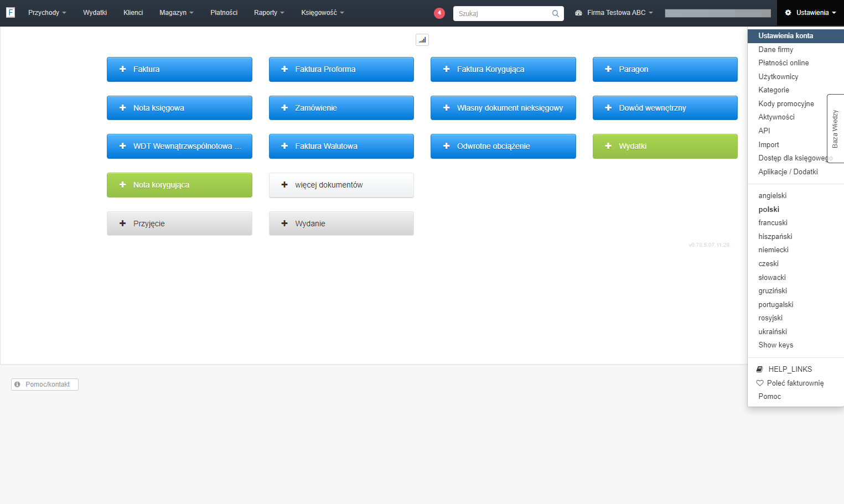Image resolution: width=844 pixels, height=504 pixels.
Task: Click the small chart statistics icon
Action: coord(422,40)
